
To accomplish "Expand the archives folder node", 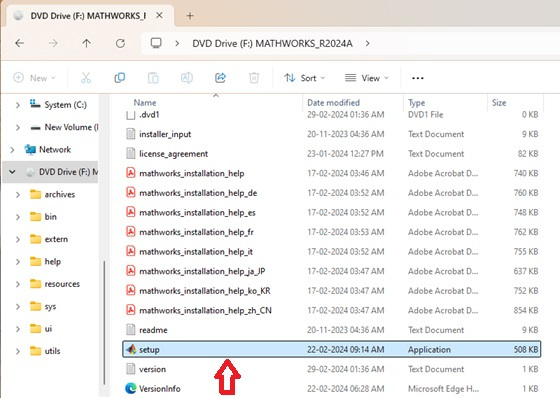I will (x=18, y=195).
